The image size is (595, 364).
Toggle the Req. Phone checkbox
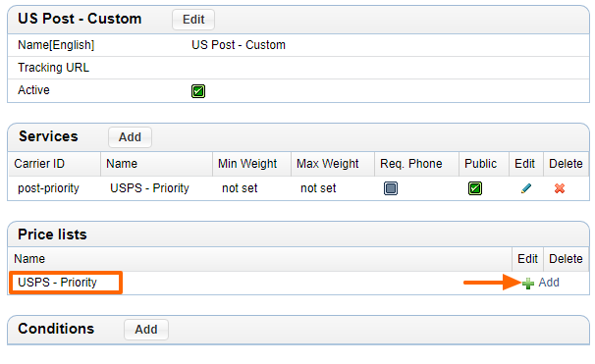[391, 188]
